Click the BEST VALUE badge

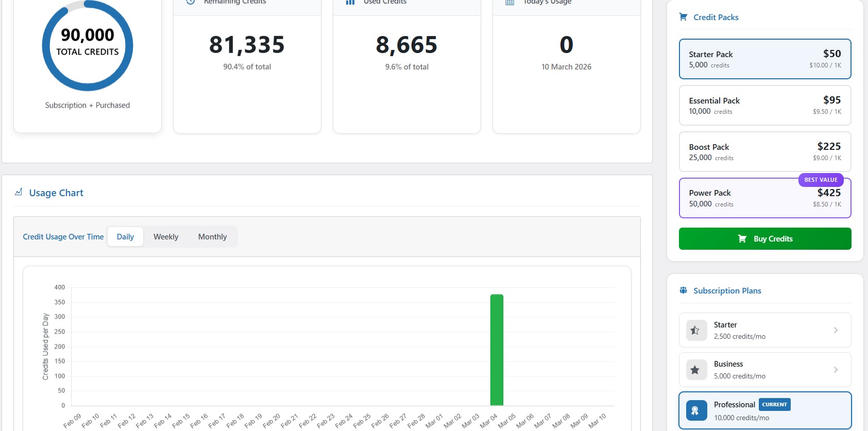click(x=821, y=180)
